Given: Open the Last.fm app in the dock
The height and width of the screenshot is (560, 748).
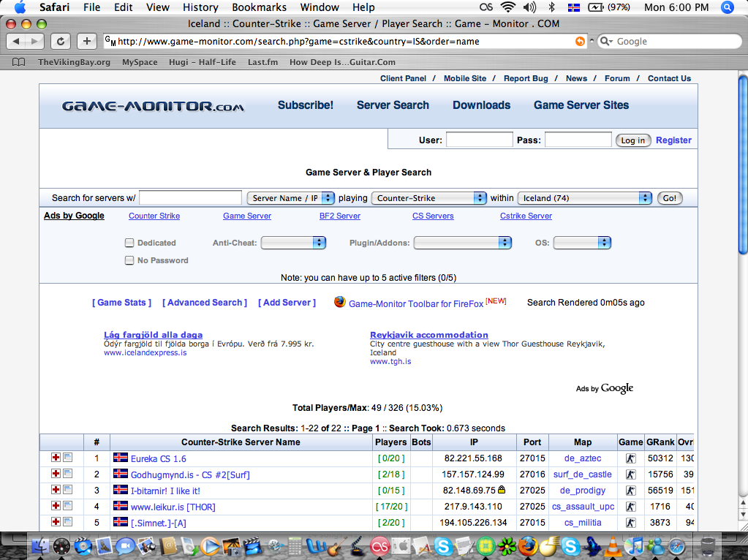Looking at the screenshot, I should click(x=379, y=547).
